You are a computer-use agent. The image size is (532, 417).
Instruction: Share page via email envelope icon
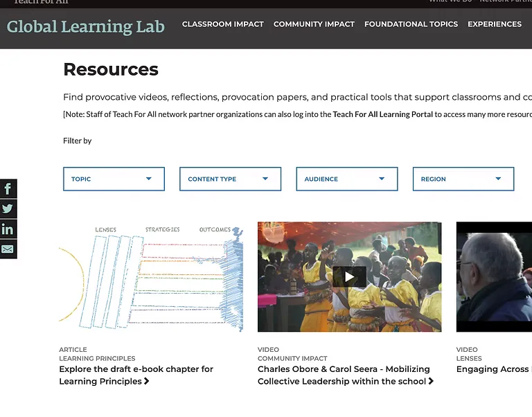[x=8, y=249]
